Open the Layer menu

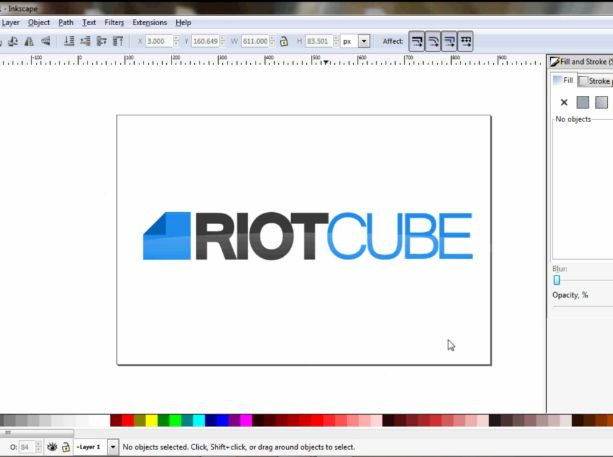[11, 23]
